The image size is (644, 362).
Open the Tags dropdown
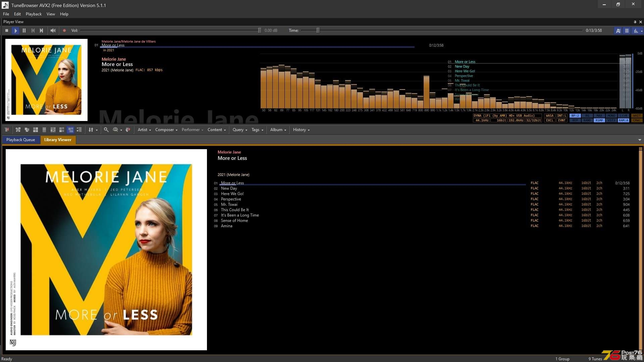tap(257, 130)
